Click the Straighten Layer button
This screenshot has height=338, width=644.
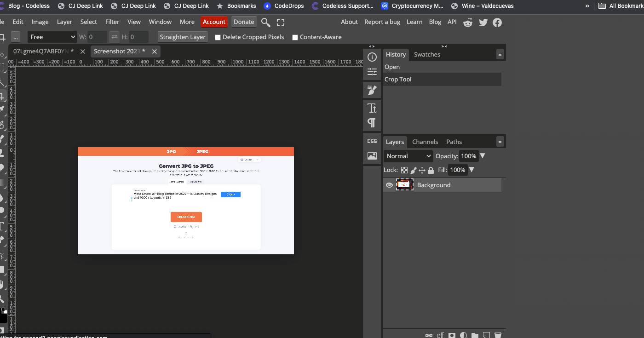coord(182,37)
